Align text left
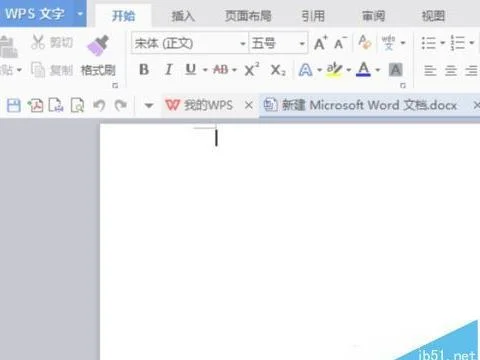 coord(430,70)
